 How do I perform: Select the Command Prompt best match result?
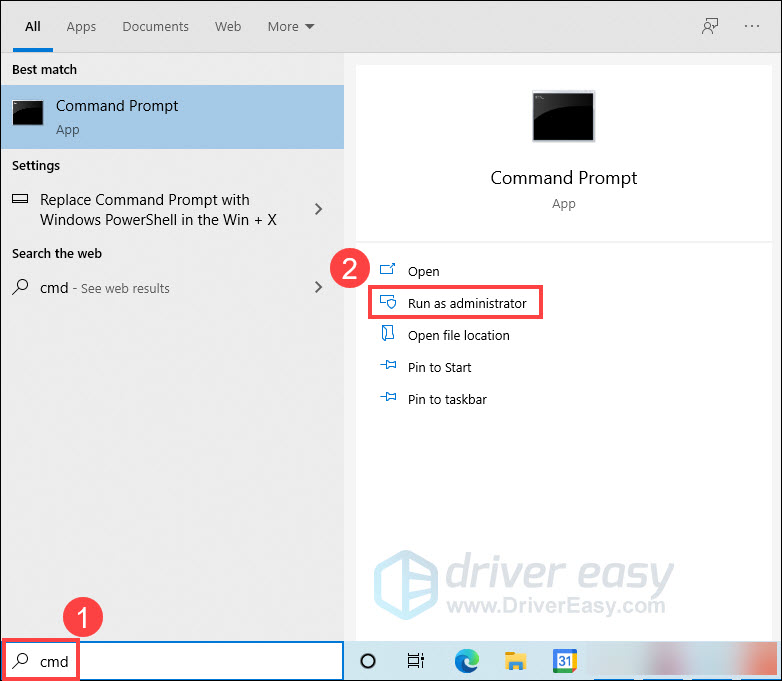[172, 117]
